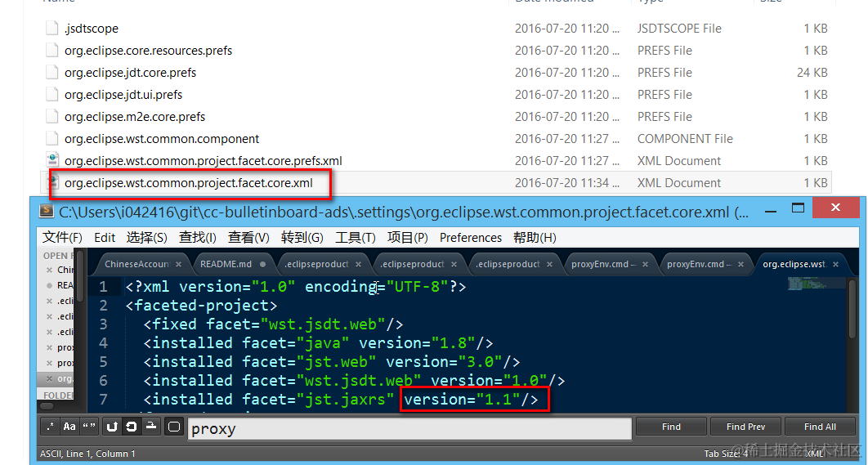Open XML syntax selector in status bar

(814, 454)
